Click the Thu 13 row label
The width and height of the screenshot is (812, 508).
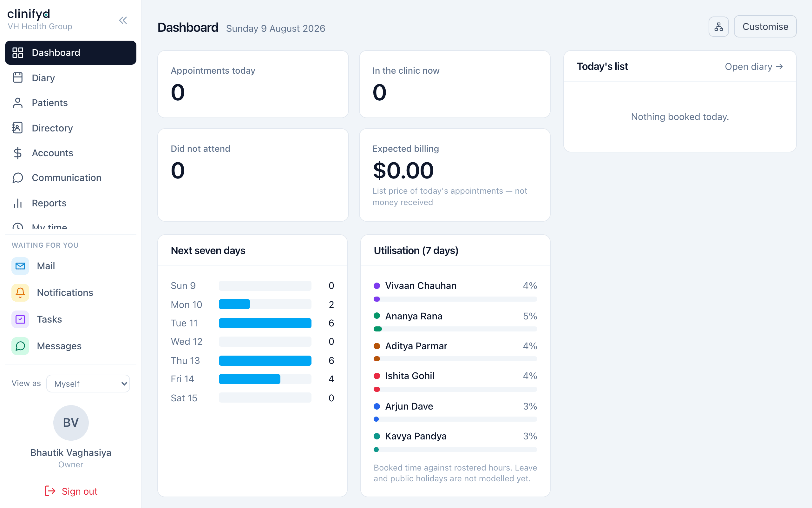pos(185,360)
